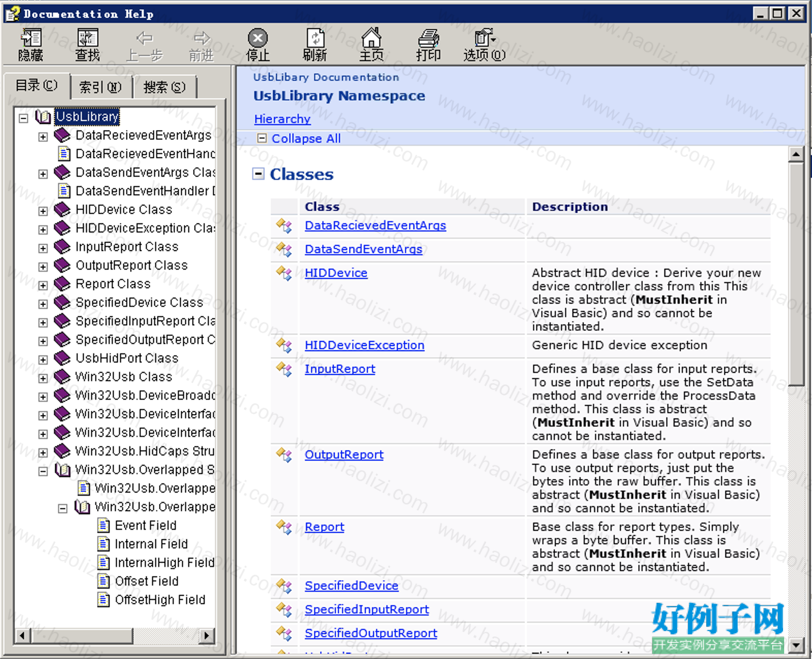Screen dimensions: 812x659
Task: Click the class icon beside HIDDevice link
Action: [x=284, y=273]
